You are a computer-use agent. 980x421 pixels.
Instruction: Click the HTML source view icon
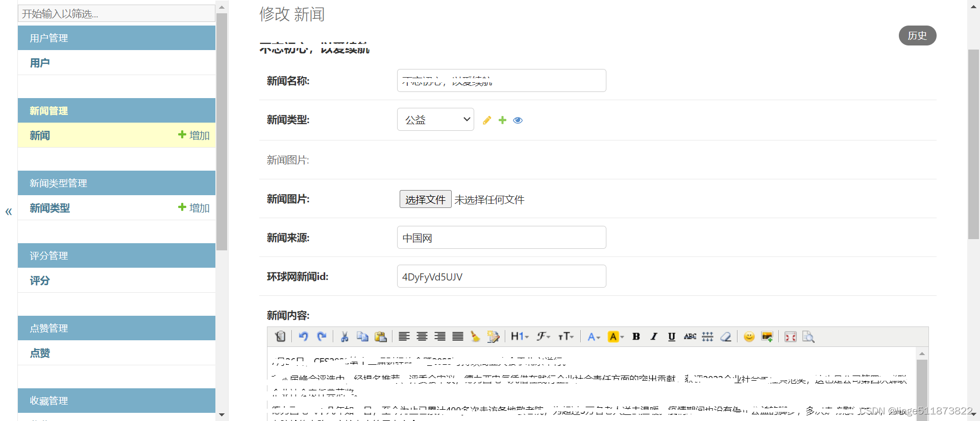[x=280, y=337]
